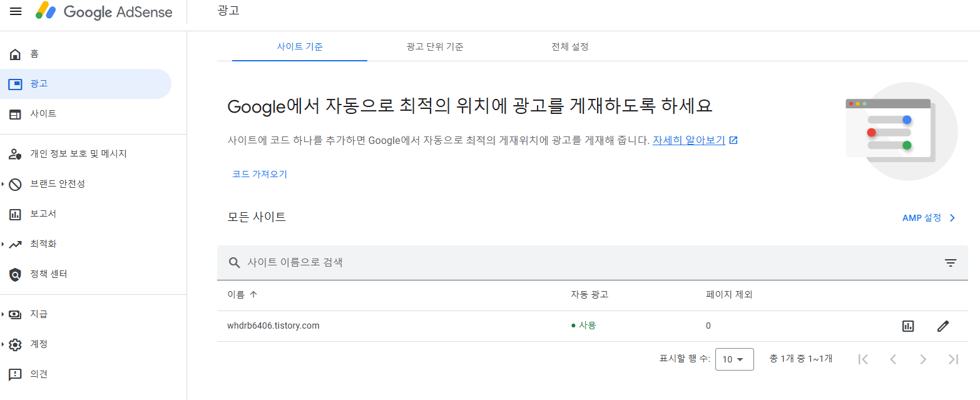Edit whdrb6406.tistory.com with the pencil icon
This screenshot has height=400, width=980.
943,326
